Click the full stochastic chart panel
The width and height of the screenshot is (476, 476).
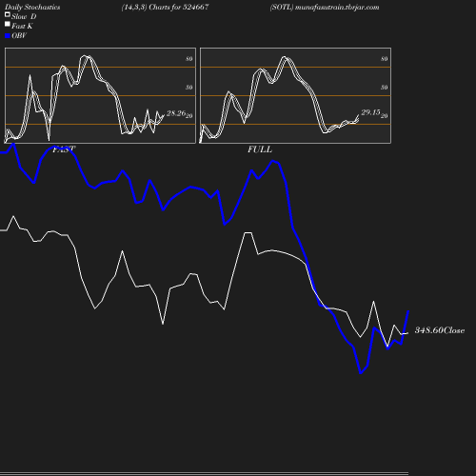coord(295,95)
